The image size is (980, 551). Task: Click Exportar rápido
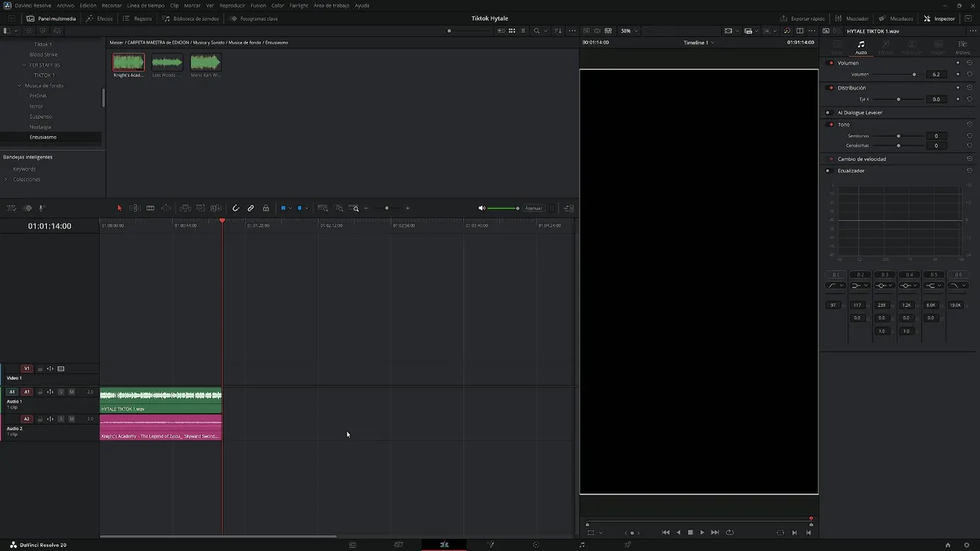coord(802,18)
